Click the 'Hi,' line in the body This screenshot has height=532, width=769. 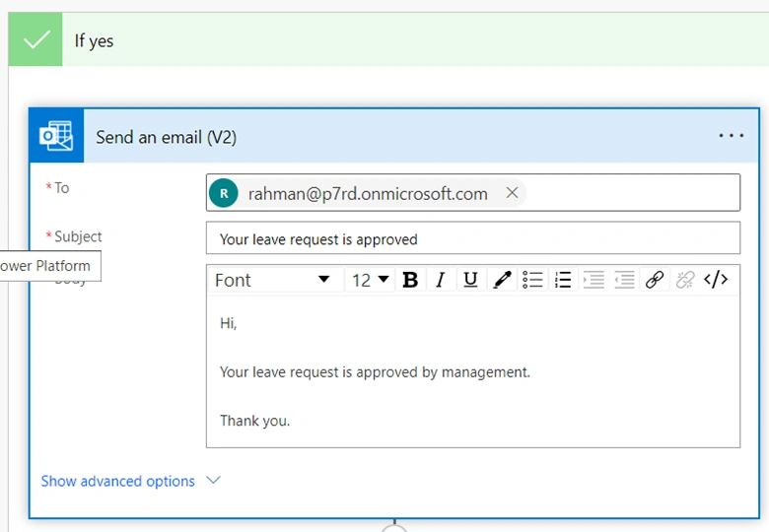point(229,323)
